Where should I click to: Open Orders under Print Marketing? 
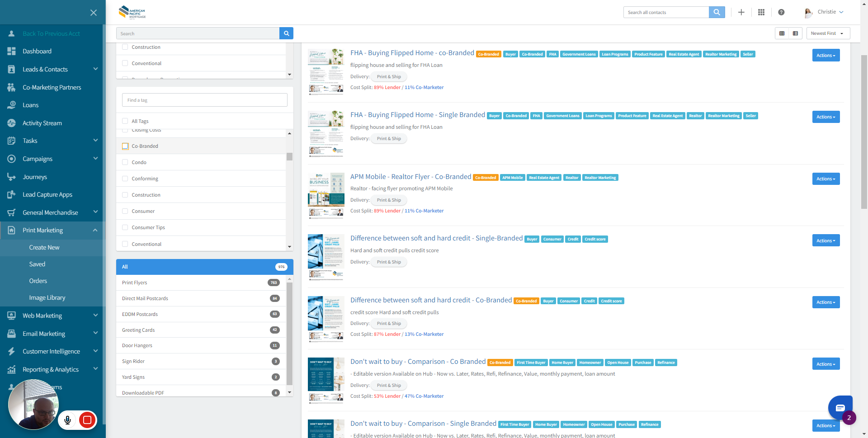pyautogui.click(x=38, y=281)
